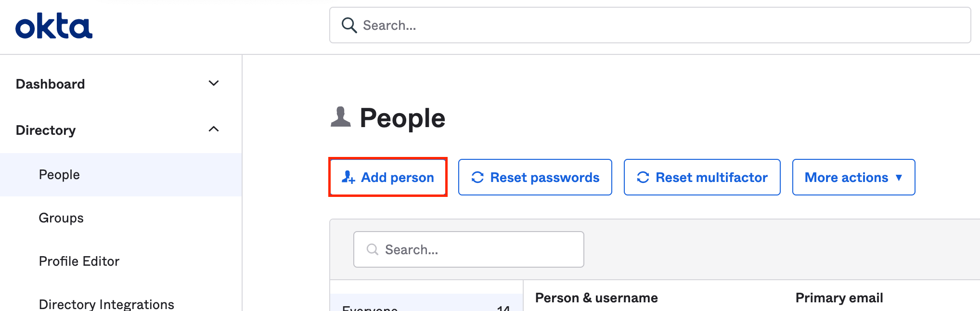980x311 pixels.
Task: Focus the top global Search field
Action: 650,25
